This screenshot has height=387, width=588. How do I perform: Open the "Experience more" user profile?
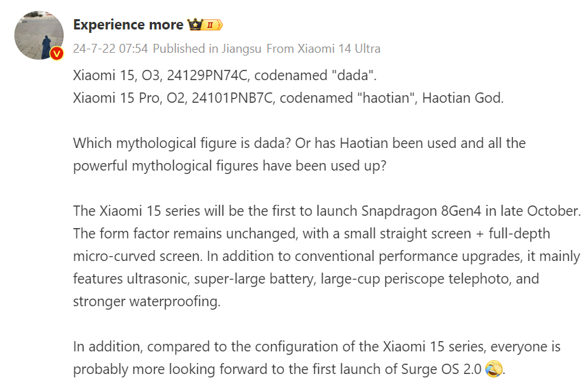[128, 25]
